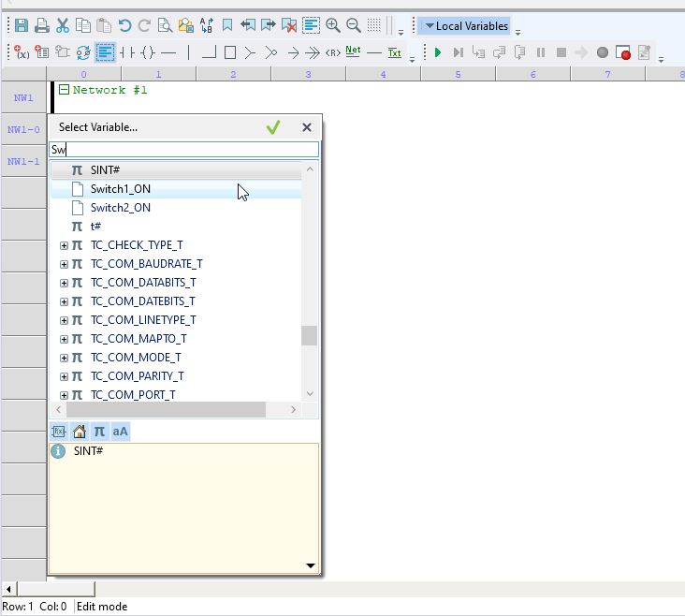
Task: Select the t# entry
Action: pyautogui.click(x=176, y=227)
